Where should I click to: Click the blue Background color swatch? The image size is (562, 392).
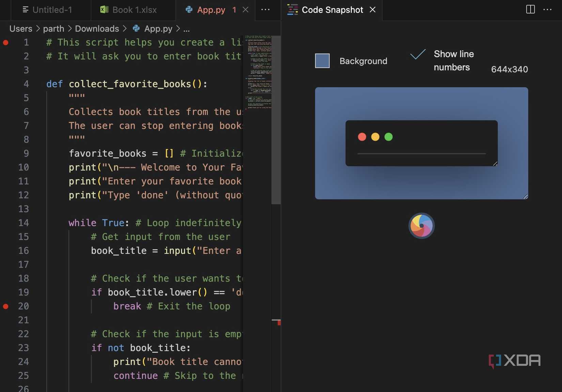pos(322,61)
